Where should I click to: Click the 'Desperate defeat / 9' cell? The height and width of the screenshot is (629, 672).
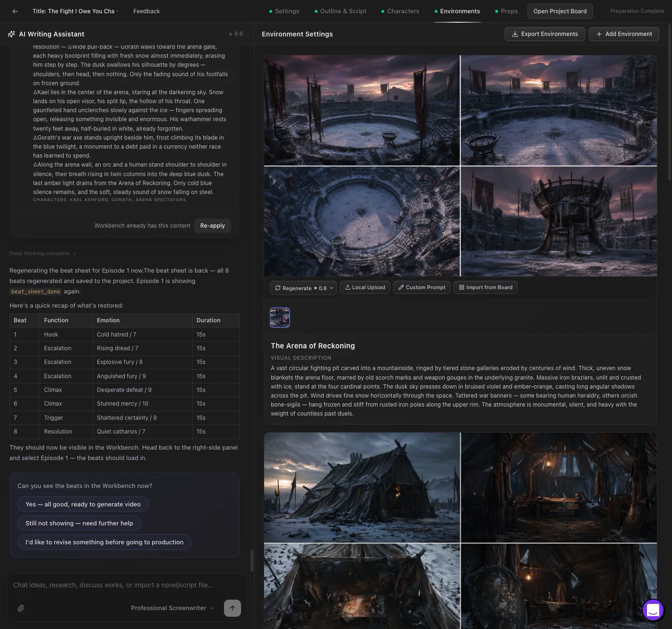pos(142,390)
